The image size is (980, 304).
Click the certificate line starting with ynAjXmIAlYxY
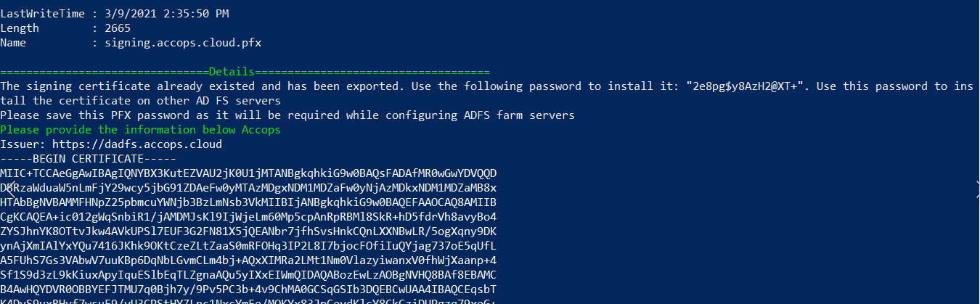tap(248, 246)
